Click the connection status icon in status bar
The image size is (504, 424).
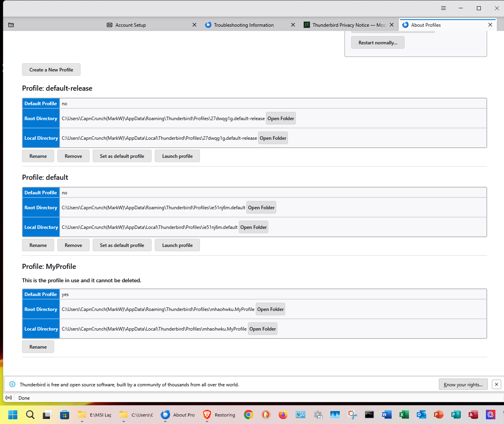coord(9,398)
